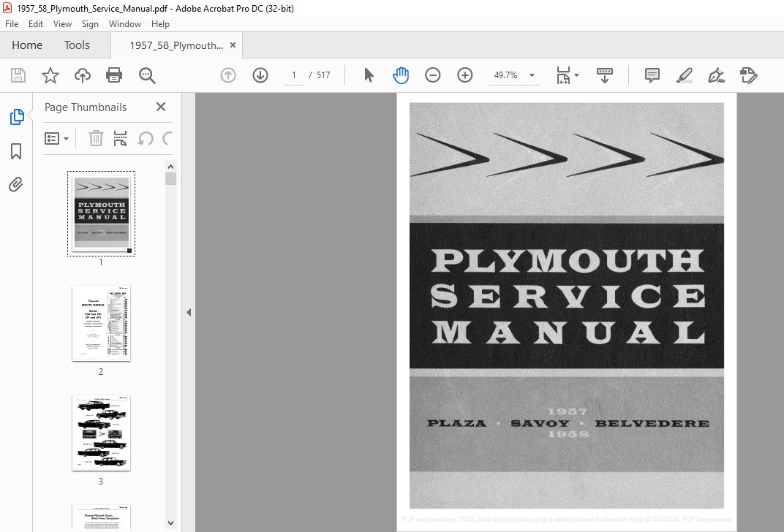Screen dimensions: 784x532
Task: Collapse the navigation pane arrow
Action: click(189, 312)
